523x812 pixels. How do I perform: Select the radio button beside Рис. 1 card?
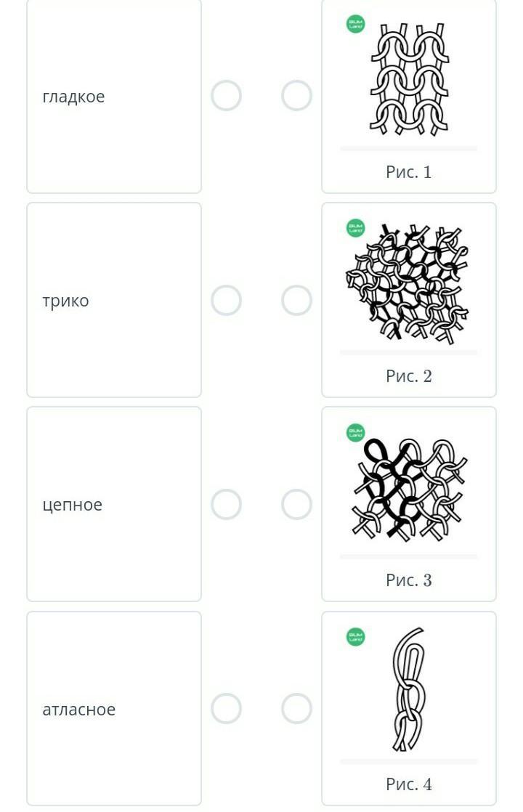(x=296, y=96)
